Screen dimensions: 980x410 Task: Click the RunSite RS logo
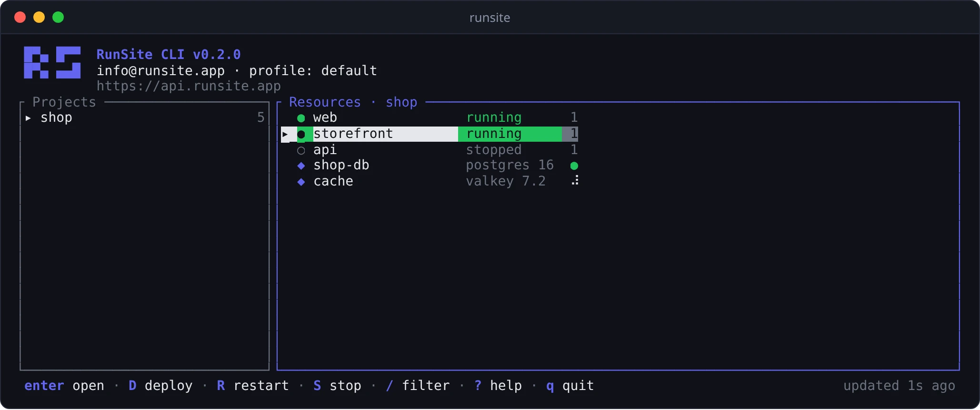click(52, 62)
